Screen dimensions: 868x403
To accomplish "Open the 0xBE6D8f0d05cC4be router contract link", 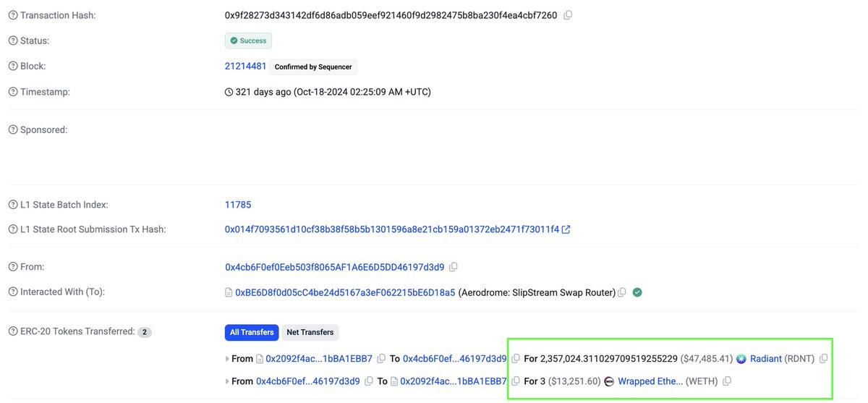I will [x=345, y=292].
